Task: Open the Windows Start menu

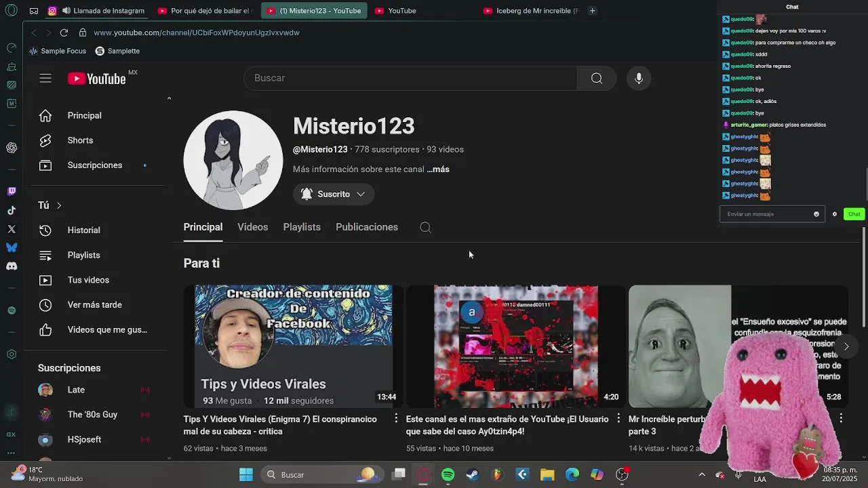Action: tap(246, 474)
